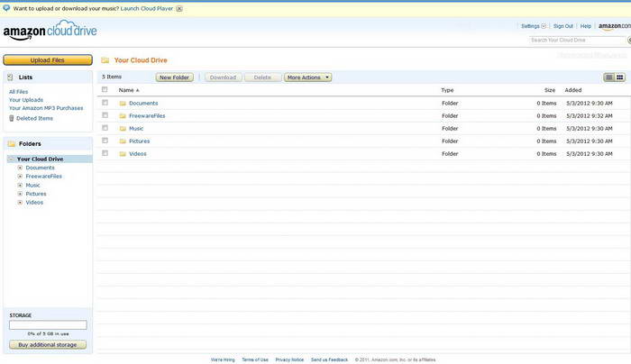The width and height of the screenshot is (631, 364).
Task: Click the Amazon Cloud Drive logo
Action: [50, 30]
